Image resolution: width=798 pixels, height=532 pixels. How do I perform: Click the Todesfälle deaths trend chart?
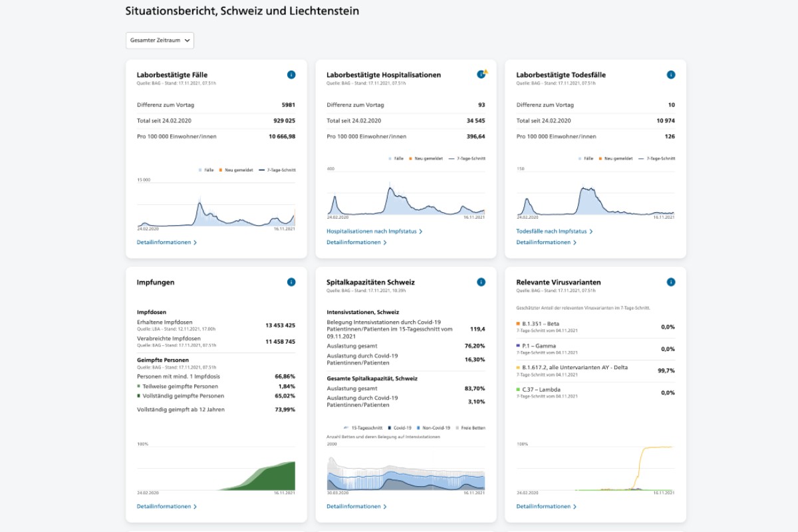tap(595, 193)
